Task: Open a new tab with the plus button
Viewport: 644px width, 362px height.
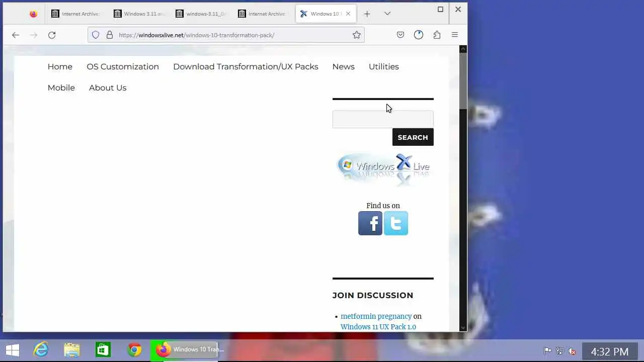Action: coord(367,14)
